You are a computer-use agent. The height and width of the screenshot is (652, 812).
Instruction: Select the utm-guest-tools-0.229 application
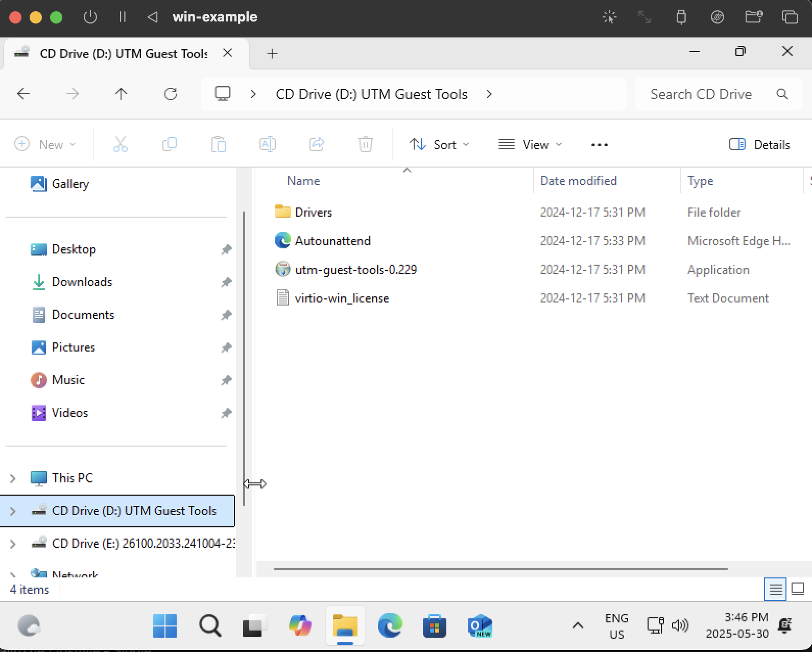coord(355,269)
